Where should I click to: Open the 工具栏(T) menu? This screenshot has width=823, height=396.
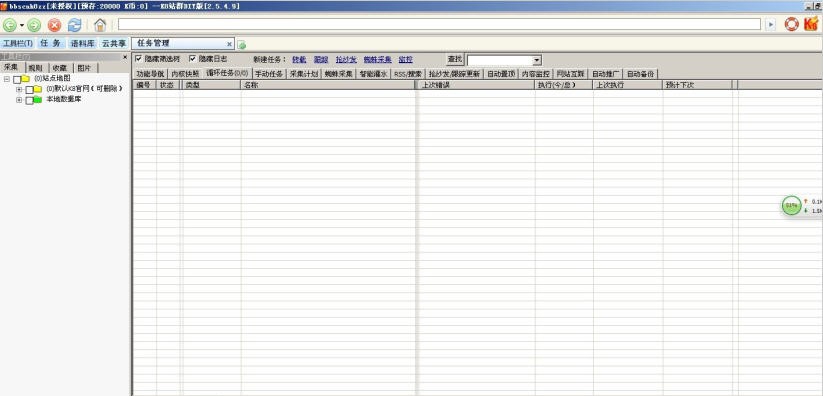pyautogui.click(x=18, y=44)
